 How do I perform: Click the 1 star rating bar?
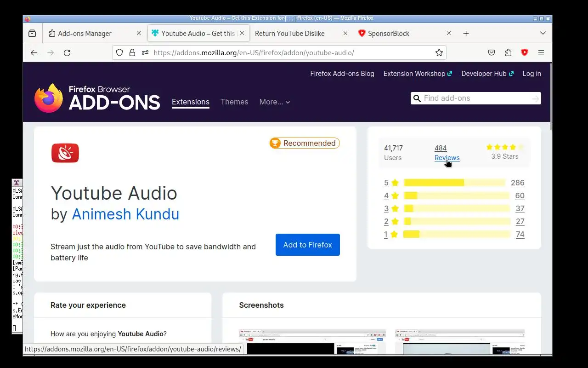(457, 234)
